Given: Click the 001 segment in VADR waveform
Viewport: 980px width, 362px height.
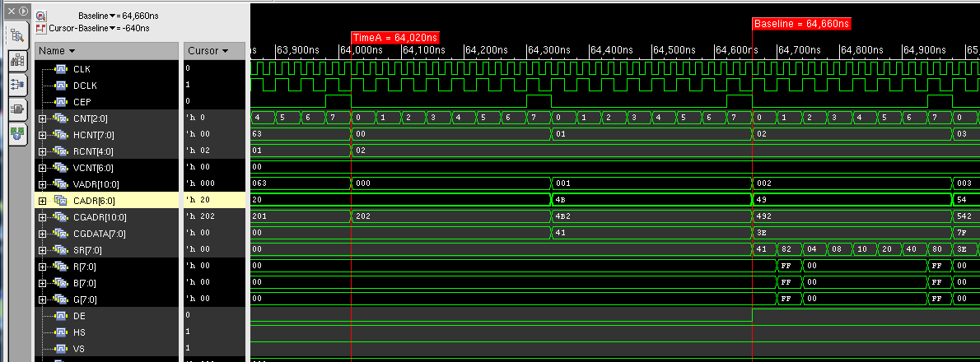Looking at the screenshot, I should coord(651,184).
